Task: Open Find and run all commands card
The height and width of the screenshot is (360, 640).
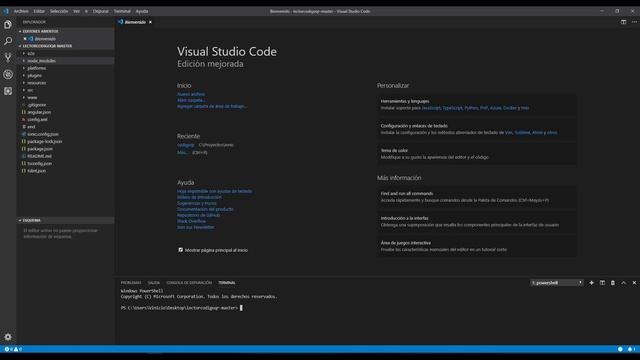Action: coord(476,197)
